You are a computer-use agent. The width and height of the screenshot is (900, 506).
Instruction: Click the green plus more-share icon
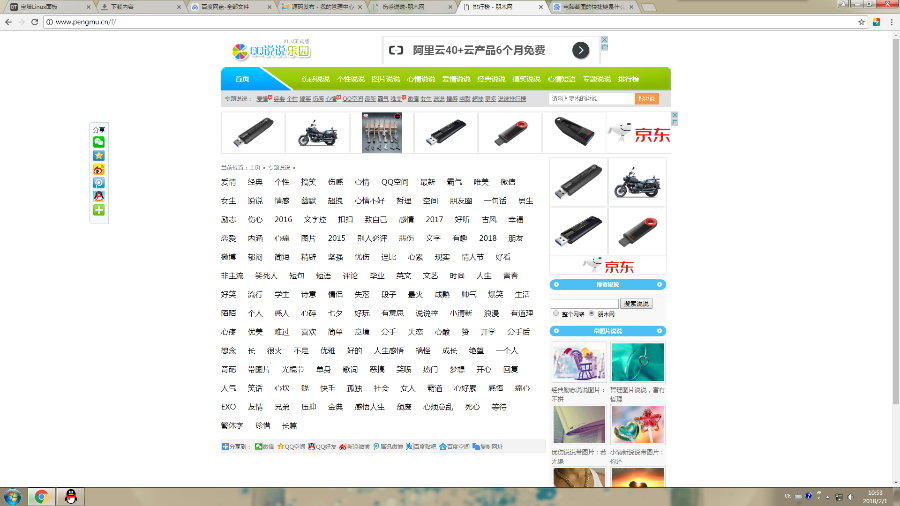click(99, 210)
